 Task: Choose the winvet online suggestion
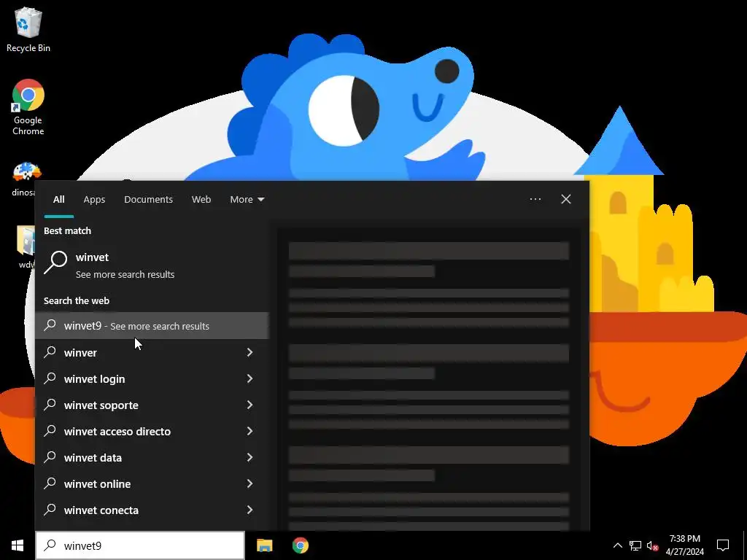coord(152,483)
